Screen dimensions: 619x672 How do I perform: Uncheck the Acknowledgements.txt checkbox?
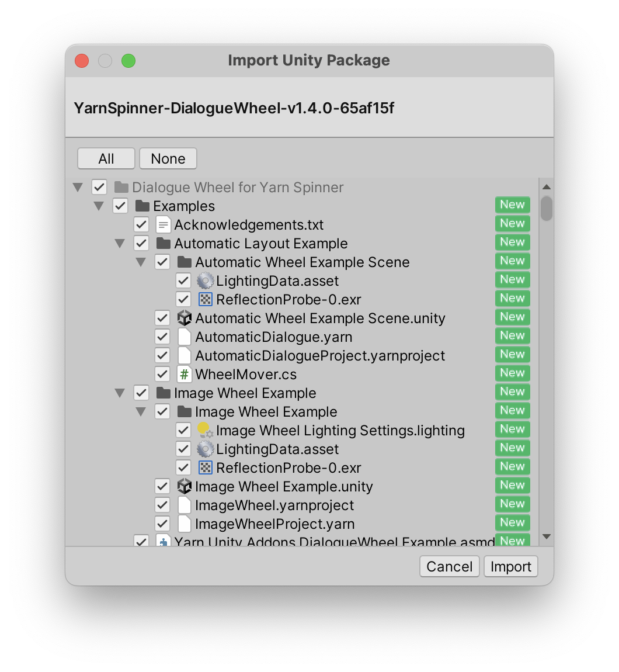[141, 225]
